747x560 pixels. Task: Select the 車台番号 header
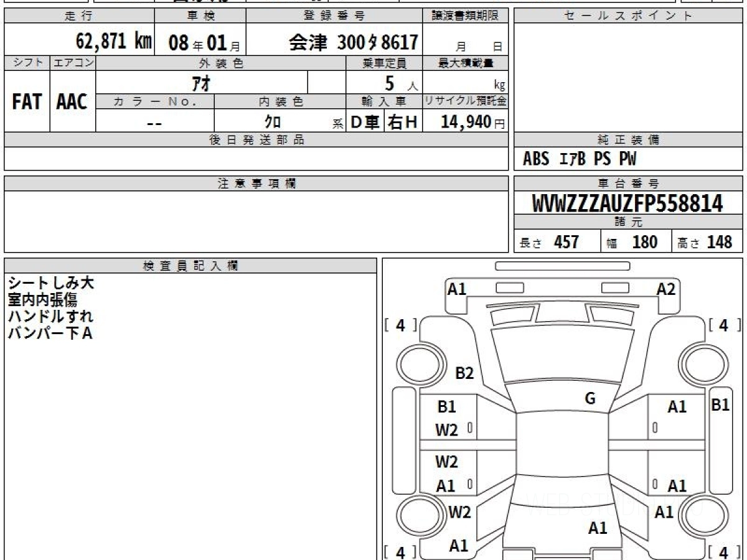point(629,184)
